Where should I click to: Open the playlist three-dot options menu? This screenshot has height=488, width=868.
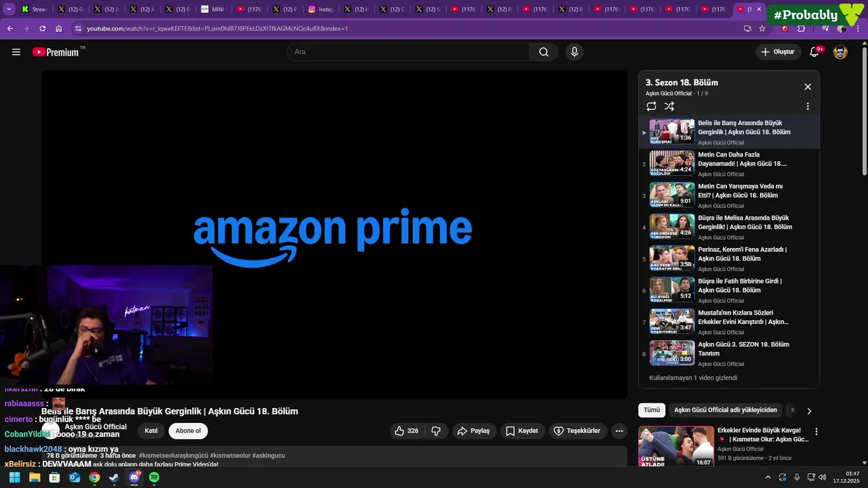808,106
